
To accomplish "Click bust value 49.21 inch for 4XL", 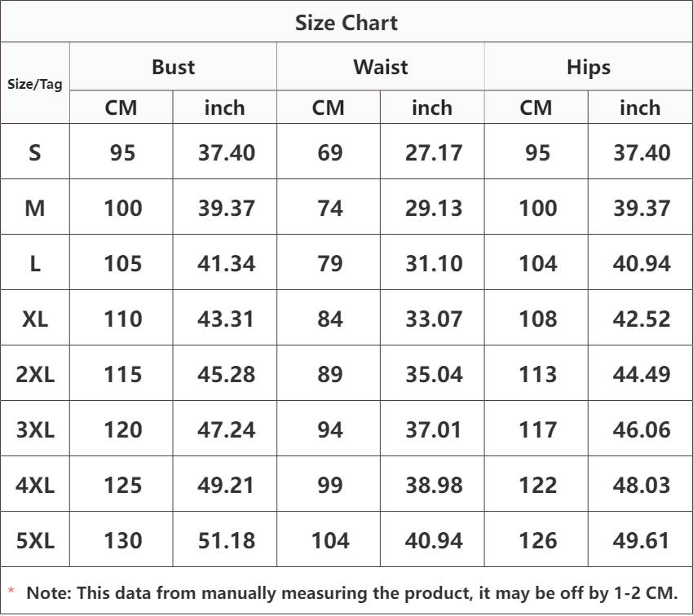I will click(226, 485).
